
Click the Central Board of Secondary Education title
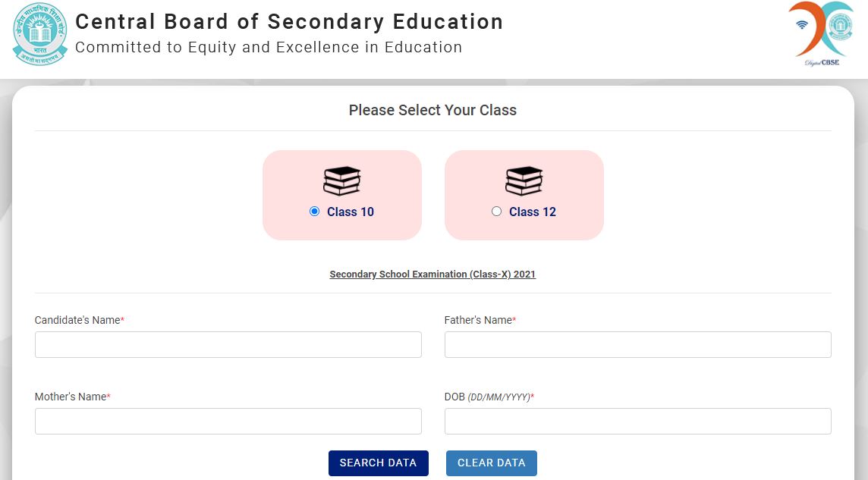(x=289, y=22)
